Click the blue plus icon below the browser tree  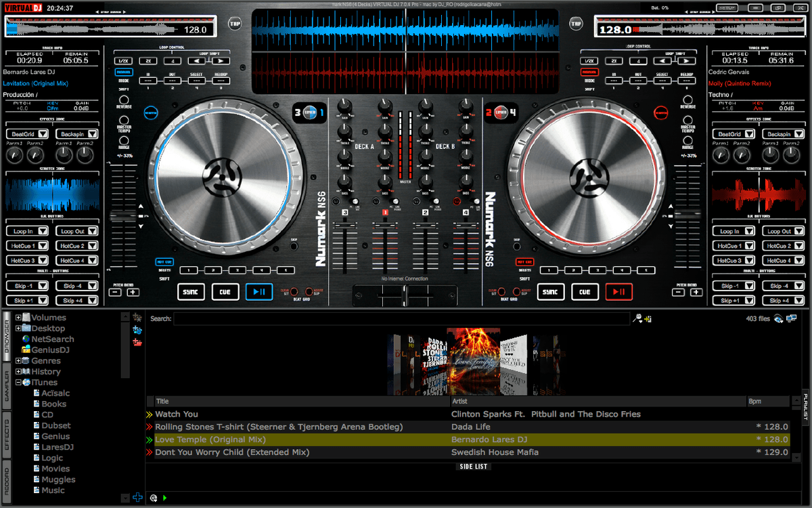point(138,496)
